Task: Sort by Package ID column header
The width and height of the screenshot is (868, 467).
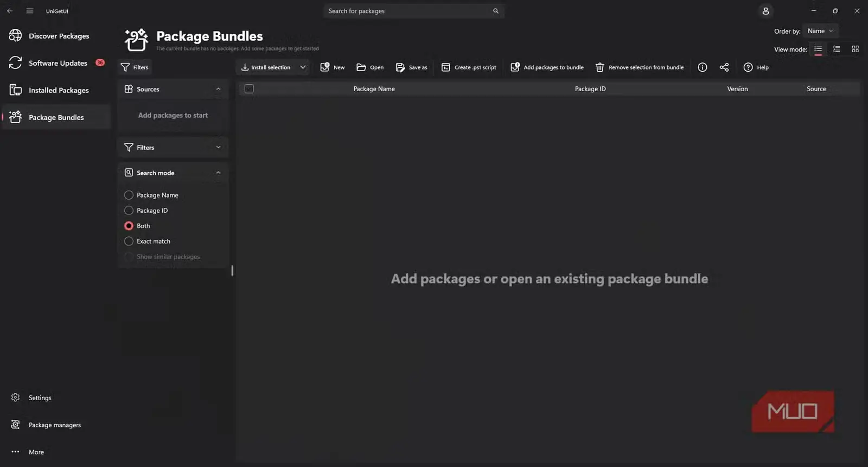Action: point(590,89)
